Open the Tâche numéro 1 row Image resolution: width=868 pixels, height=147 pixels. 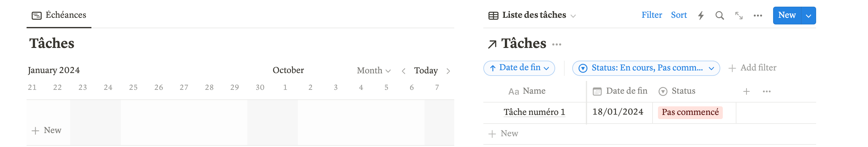click(x=534, y=112)
